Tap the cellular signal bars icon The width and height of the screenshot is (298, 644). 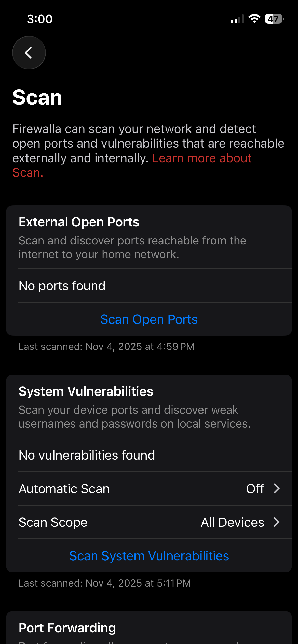[237, 19]
